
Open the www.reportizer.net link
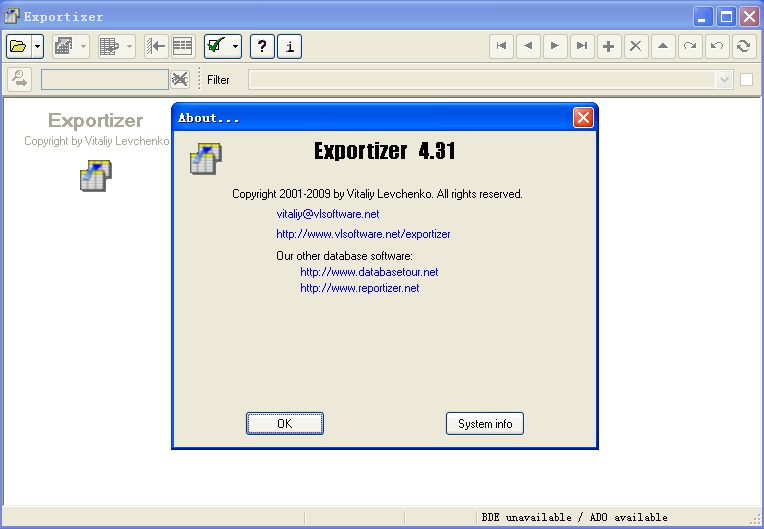click(360, 288)
